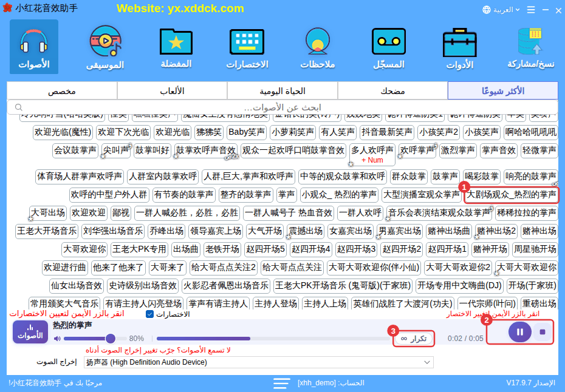Play the 会议鼓掌声 sound
The image size is (565, 392).
[75, 150]
